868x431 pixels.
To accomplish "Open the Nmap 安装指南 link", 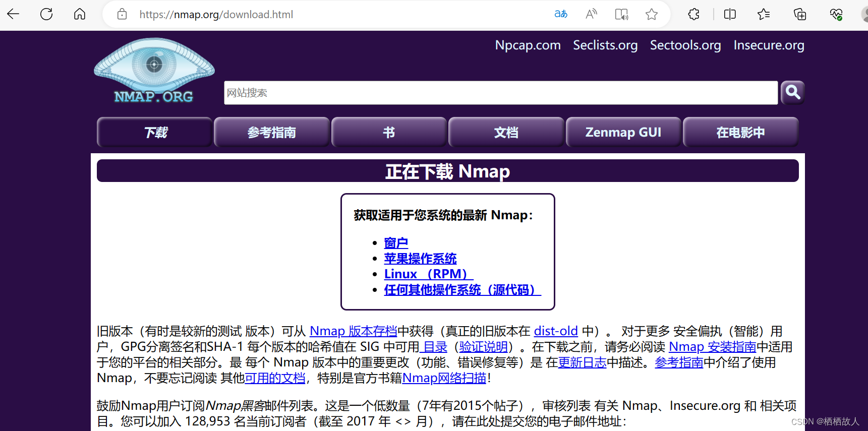I will click(x=712, y=347).
